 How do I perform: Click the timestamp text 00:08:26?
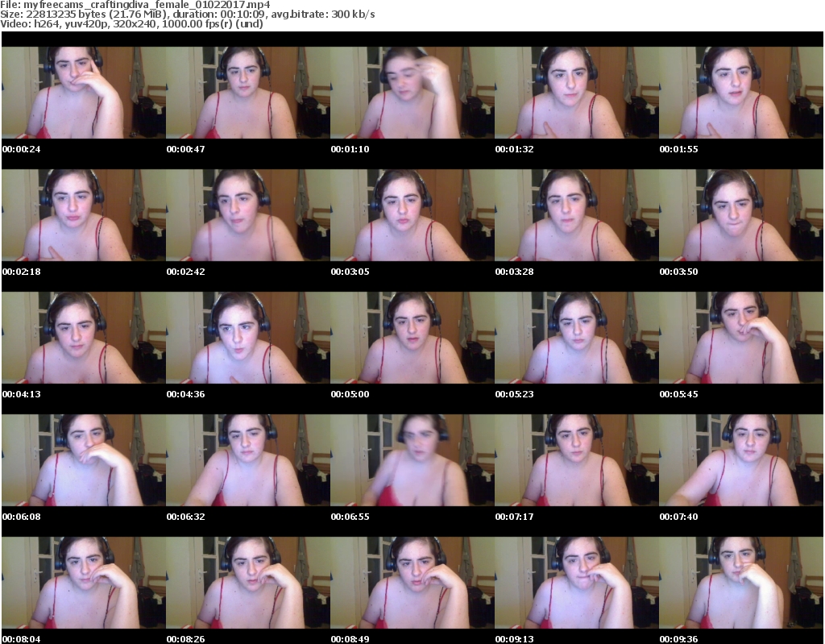pos(185,638)
